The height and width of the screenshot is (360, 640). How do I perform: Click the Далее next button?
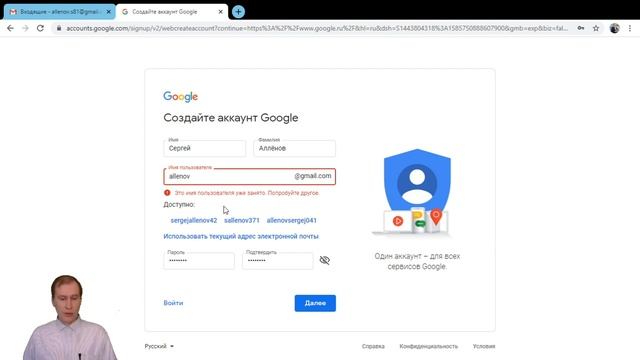[315, 303]
